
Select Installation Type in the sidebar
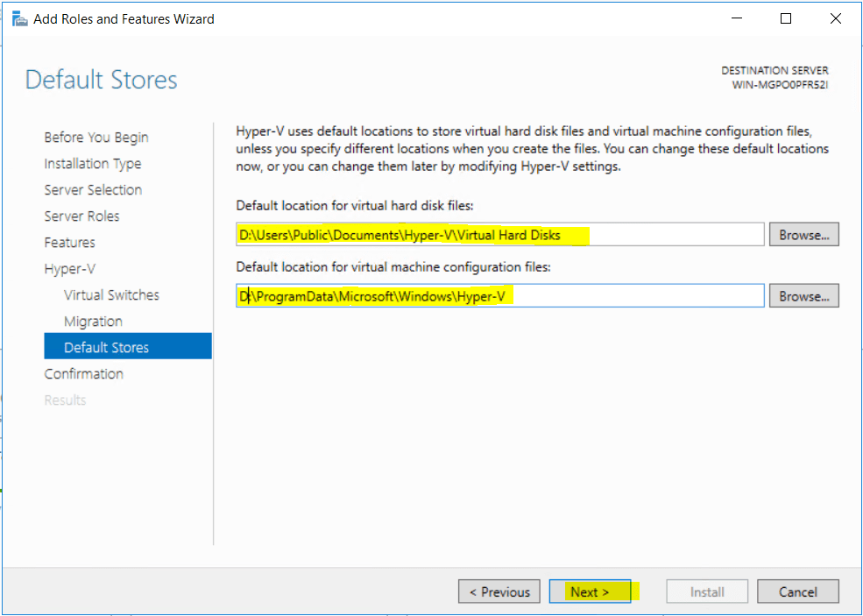pos(93,164)
